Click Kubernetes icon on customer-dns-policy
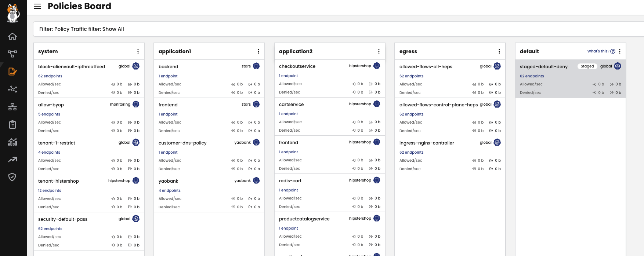The width and height of the screenshot is (644, 256). [256, 142]
